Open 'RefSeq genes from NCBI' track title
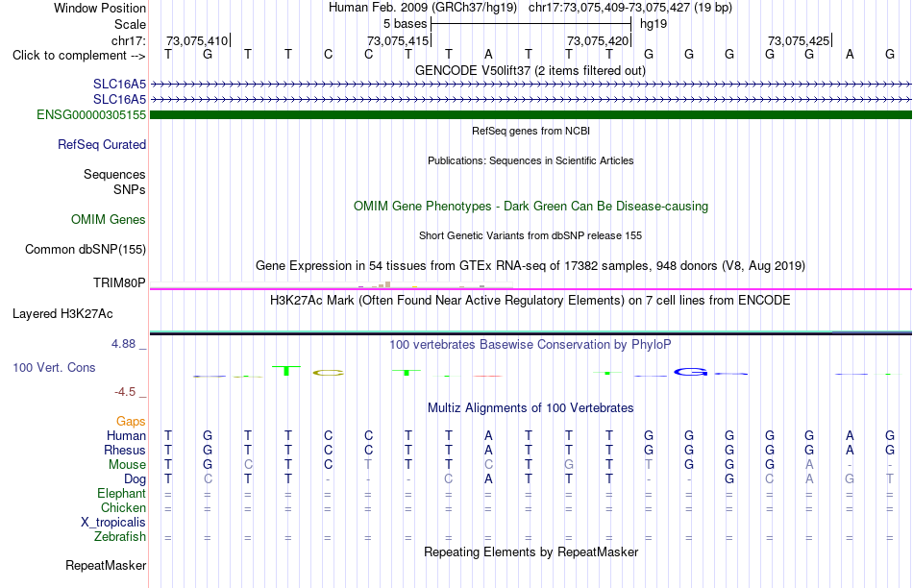This screenshot has width=913, height=588. pyautogui.click(x=531, y=131)
